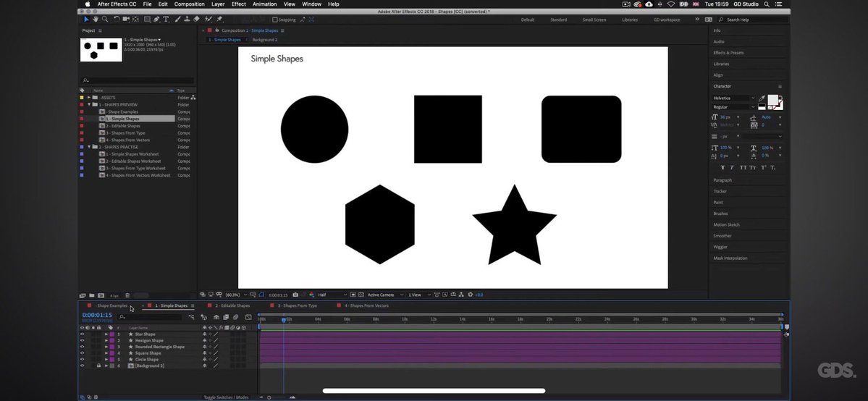Select the Unified Camera tool

126,20
